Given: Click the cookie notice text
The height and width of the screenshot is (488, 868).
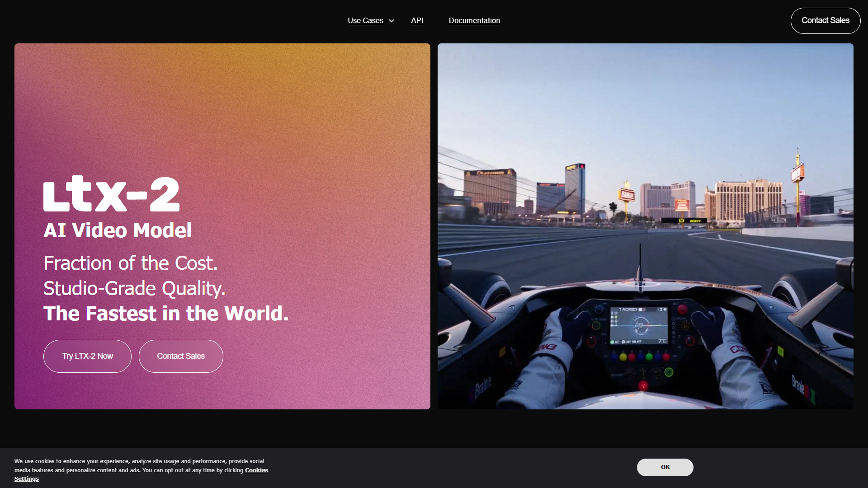Looking at the screenshot, I should click(141, 470).
